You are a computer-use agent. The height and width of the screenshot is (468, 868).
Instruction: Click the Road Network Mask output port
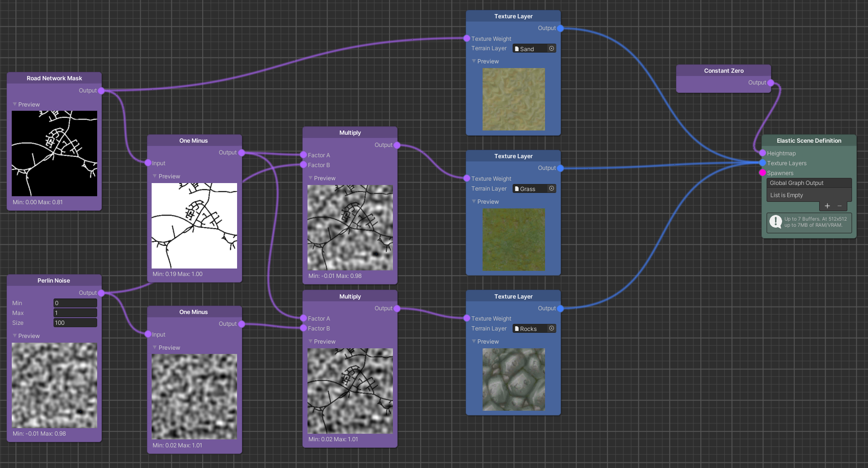click(x=101, y=91)
